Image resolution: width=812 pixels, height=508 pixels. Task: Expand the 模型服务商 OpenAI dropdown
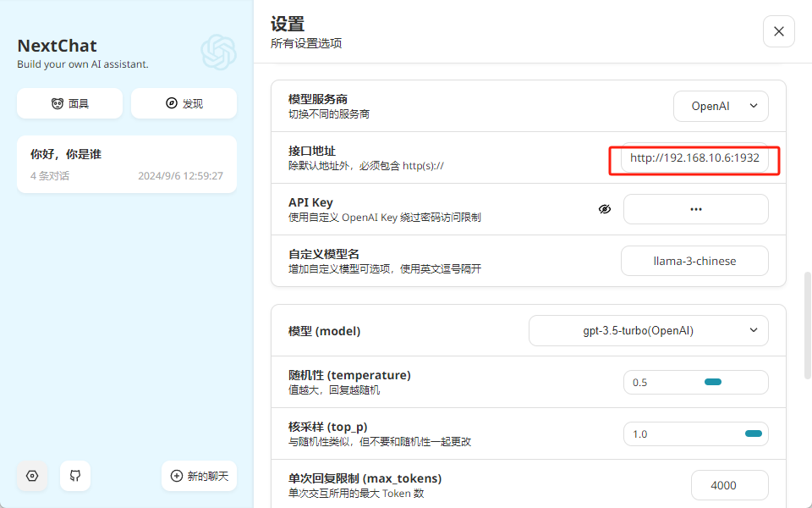click(x=721, y=107)
